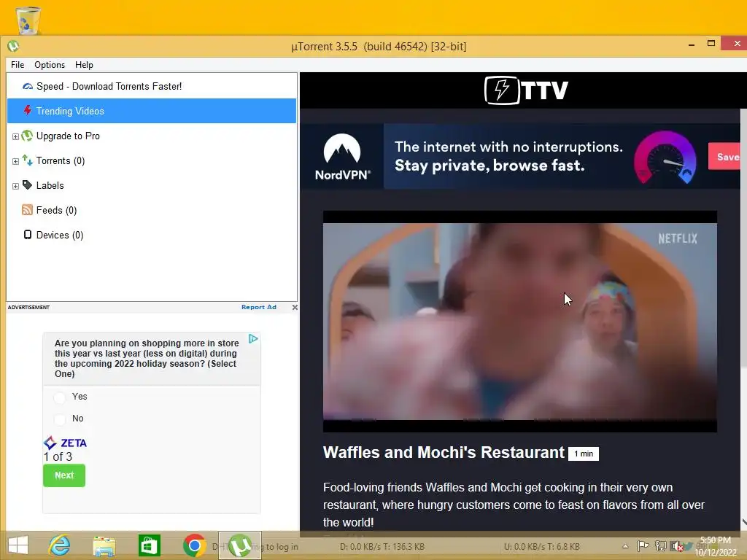Click the Report Ad link

[259, 307]
